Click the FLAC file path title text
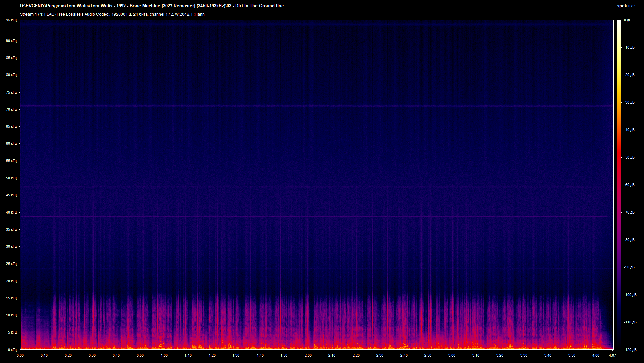This screenshot has height=363, width=644. tap(152, 6)
